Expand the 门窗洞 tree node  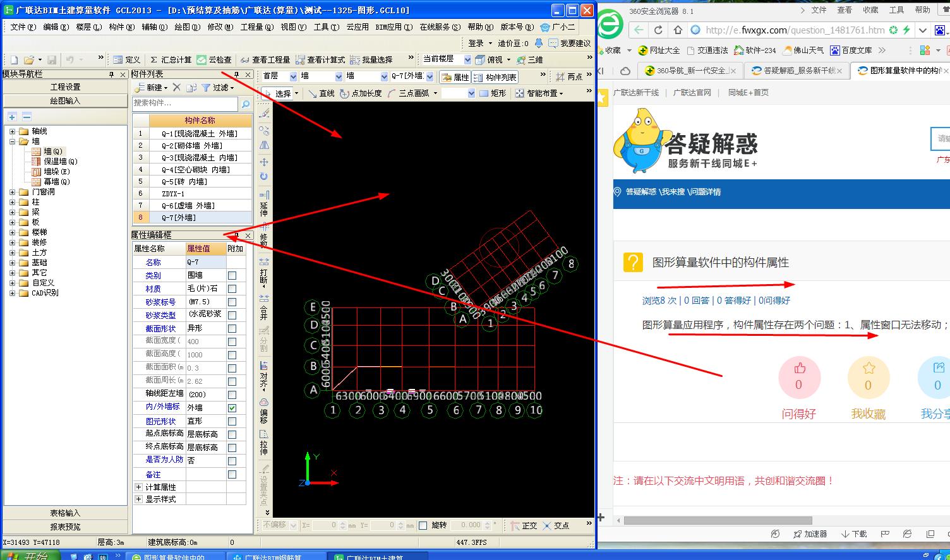point(12,192)
